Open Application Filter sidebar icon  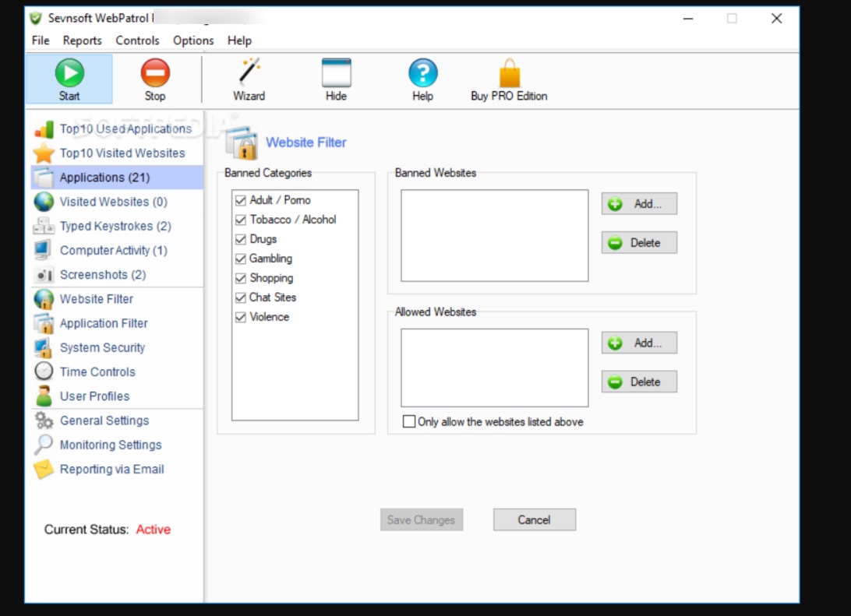(x=44, y=324)
